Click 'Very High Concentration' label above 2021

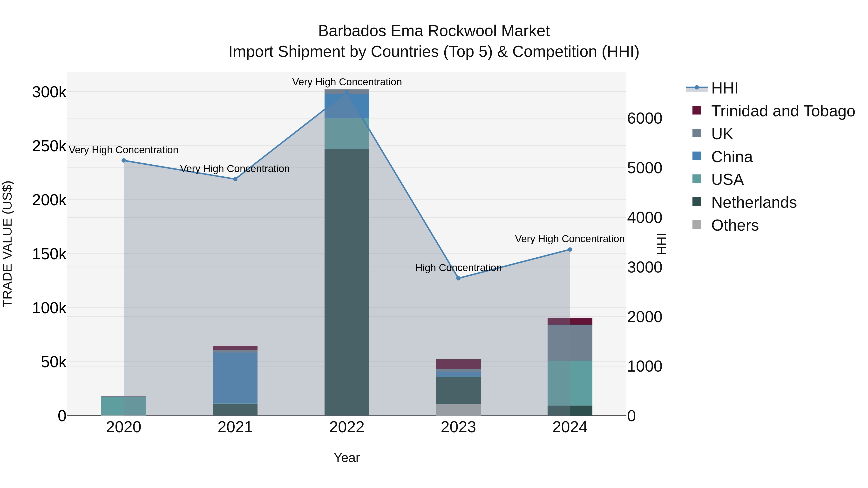click(x=235, y=169)
